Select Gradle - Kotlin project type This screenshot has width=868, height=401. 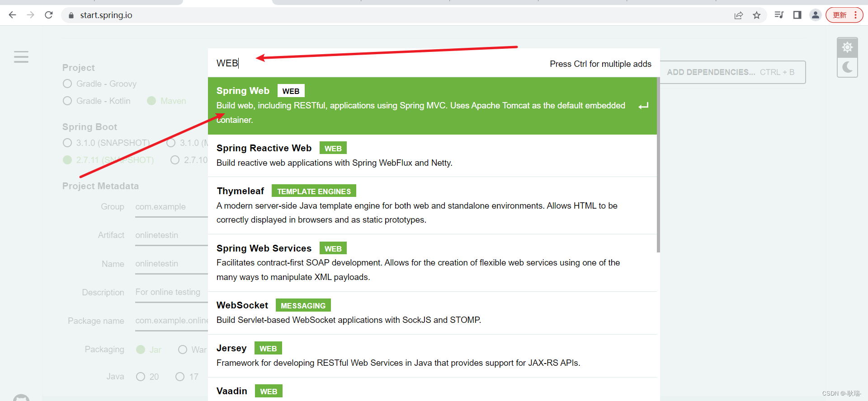point(97,101)
